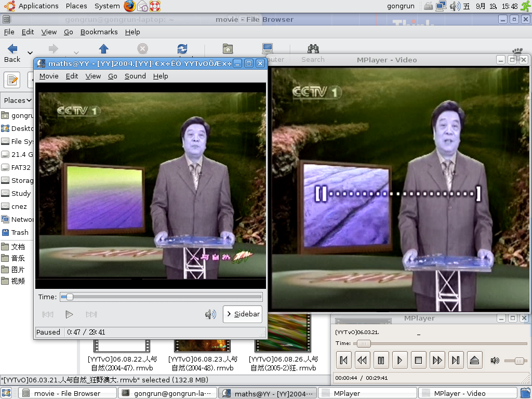Toggle the Sidebar button in Totem

coord(243,314)
